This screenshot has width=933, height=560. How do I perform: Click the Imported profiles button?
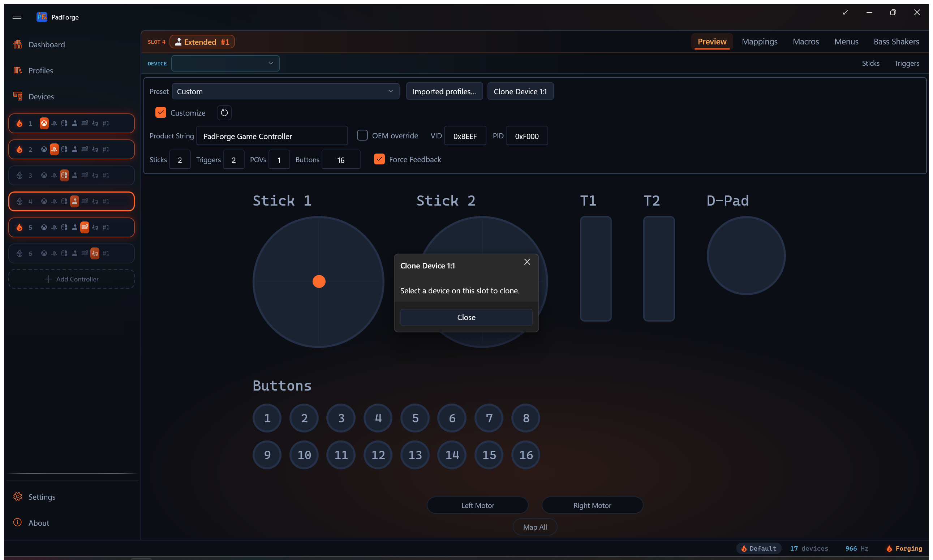pyautogui.click(x=444, y=91)
